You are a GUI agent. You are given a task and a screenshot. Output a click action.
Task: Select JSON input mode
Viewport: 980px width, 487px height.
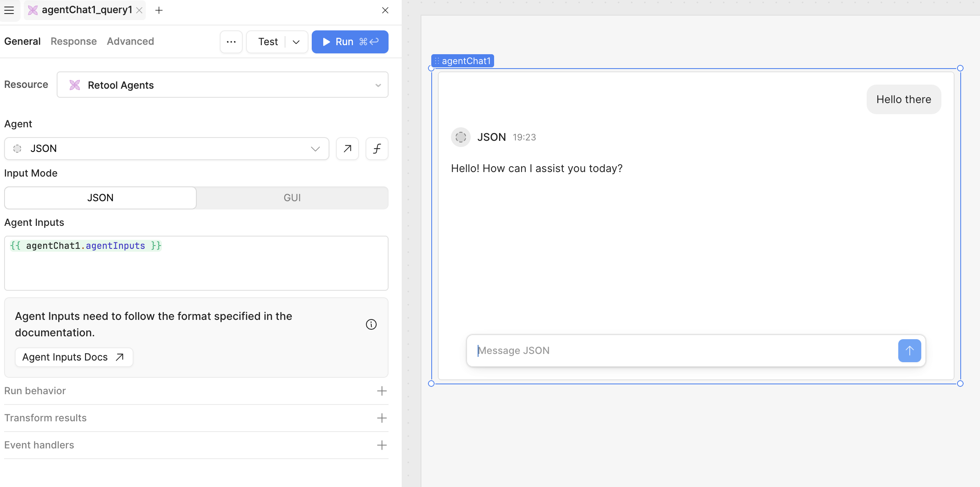(x=100, y=198)
